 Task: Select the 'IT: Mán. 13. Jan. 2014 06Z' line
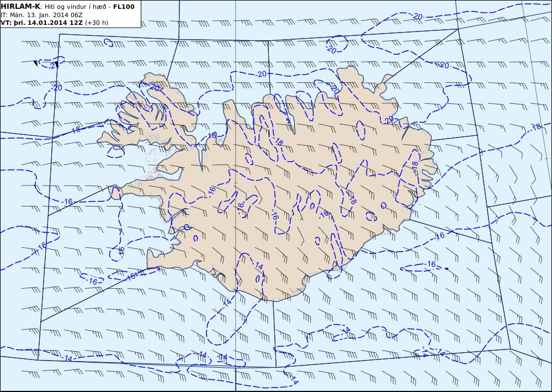coord(41,15)
